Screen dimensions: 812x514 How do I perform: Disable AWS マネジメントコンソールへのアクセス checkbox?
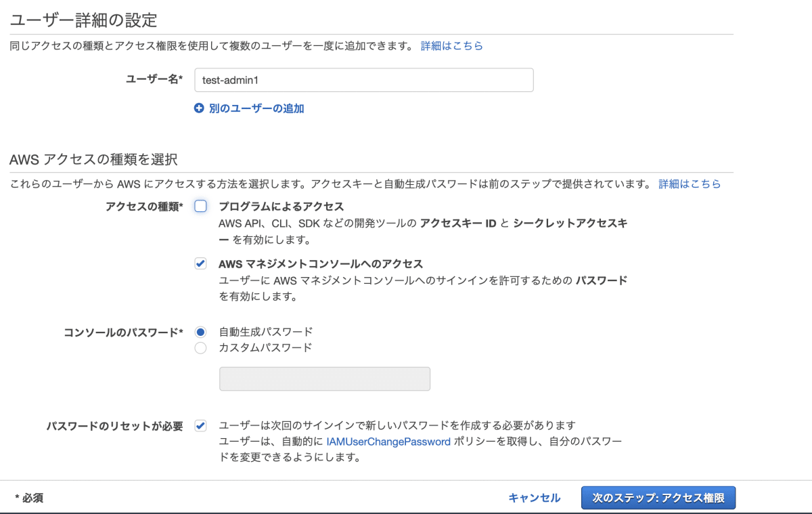(200, 263)
